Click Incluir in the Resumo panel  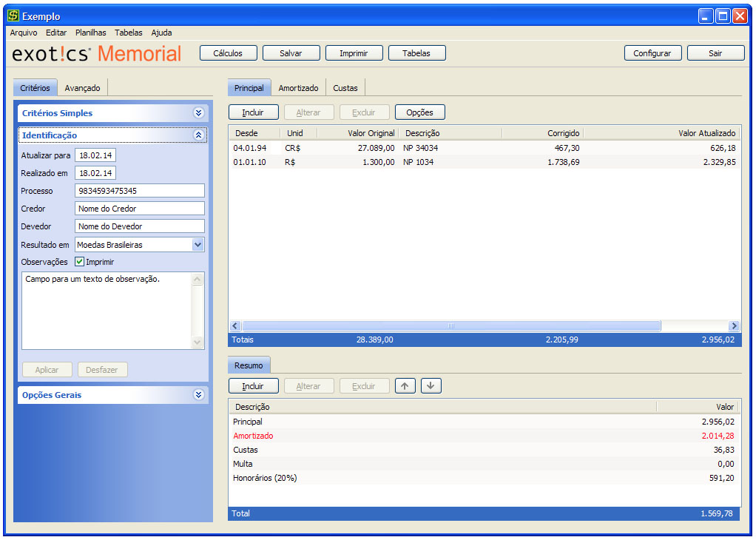(x=253, y=386)
